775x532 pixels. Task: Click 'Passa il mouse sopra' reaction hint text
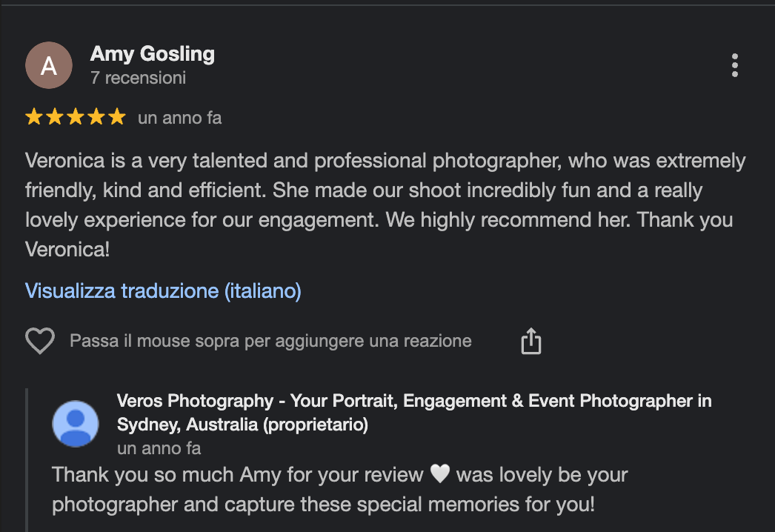coord(270,341)
